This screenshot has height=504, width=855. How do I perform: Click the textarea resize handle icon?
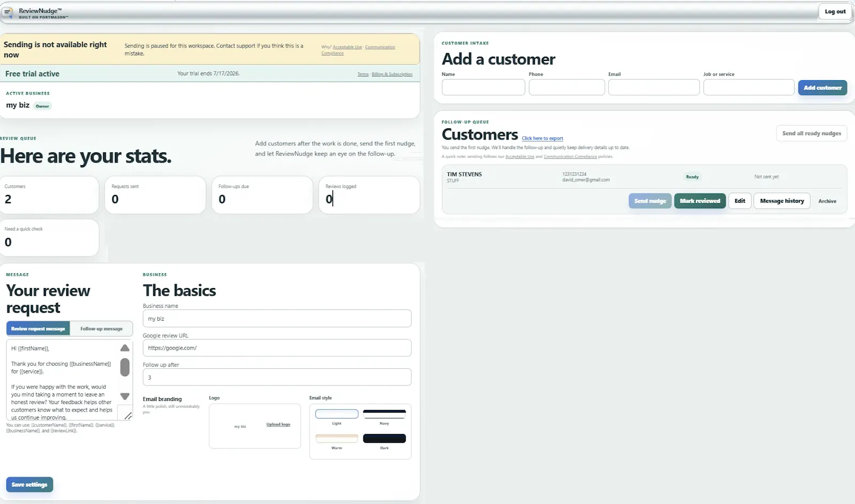pyautogui.click(x=128, y=415)
